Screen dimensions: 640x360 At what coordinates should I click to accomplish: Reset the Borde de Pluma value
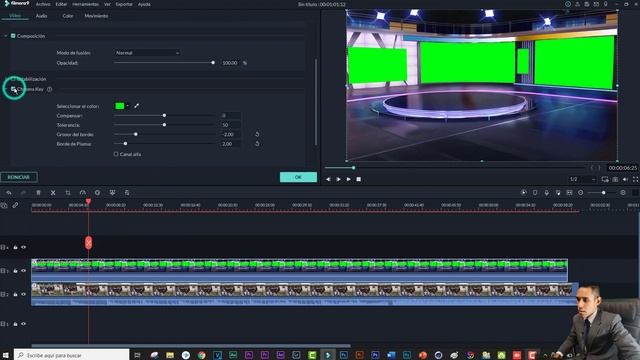coord(257,144)
